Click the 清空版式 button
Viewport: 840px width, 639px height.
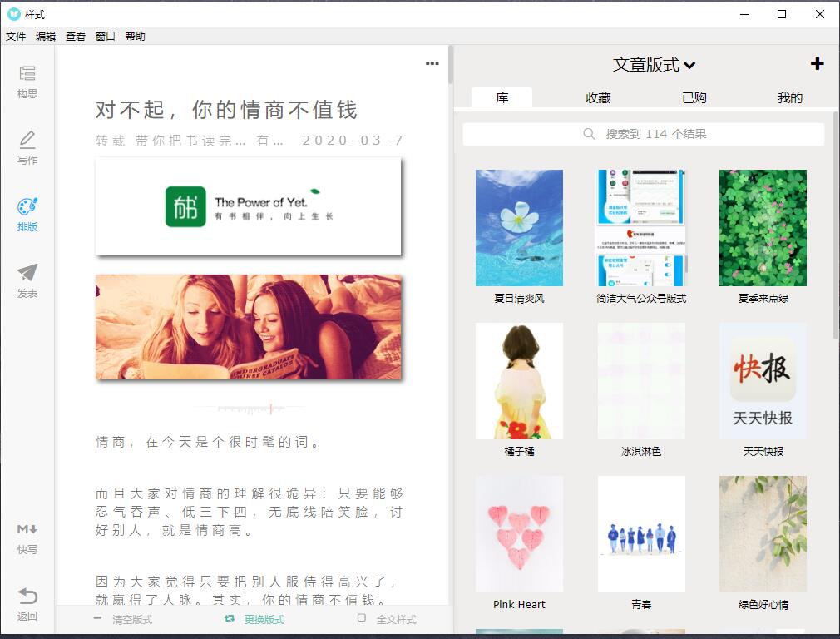[123, 619]
